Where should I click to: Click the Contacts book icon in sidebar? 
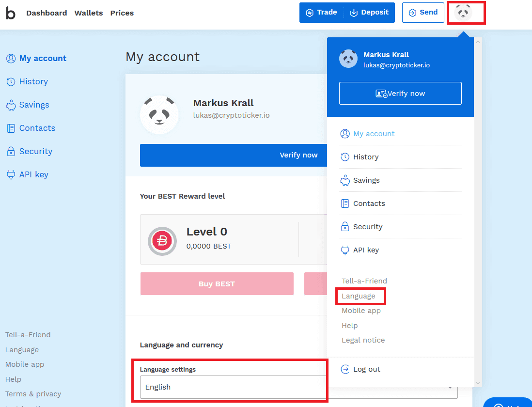11,128
